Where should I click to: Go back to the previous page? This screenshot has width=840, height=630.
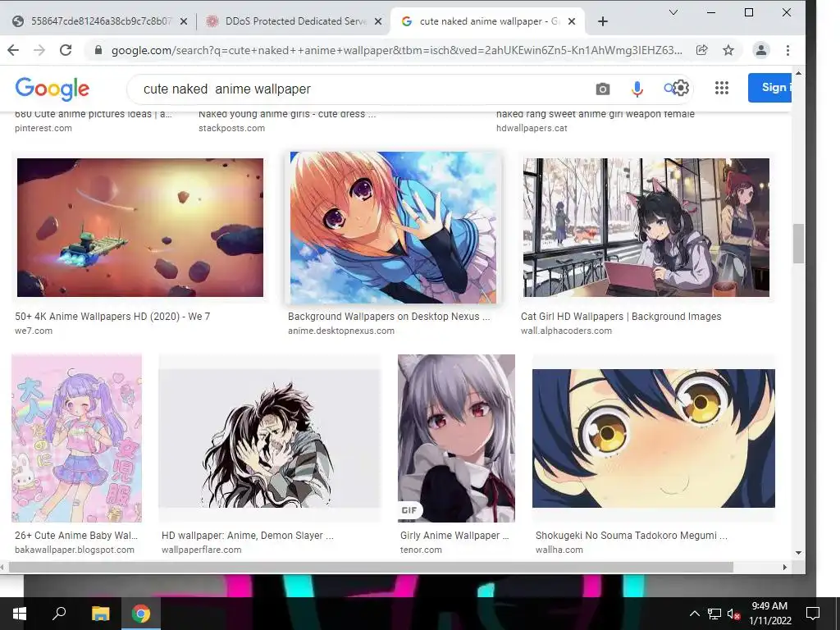[x=13, y=50]
